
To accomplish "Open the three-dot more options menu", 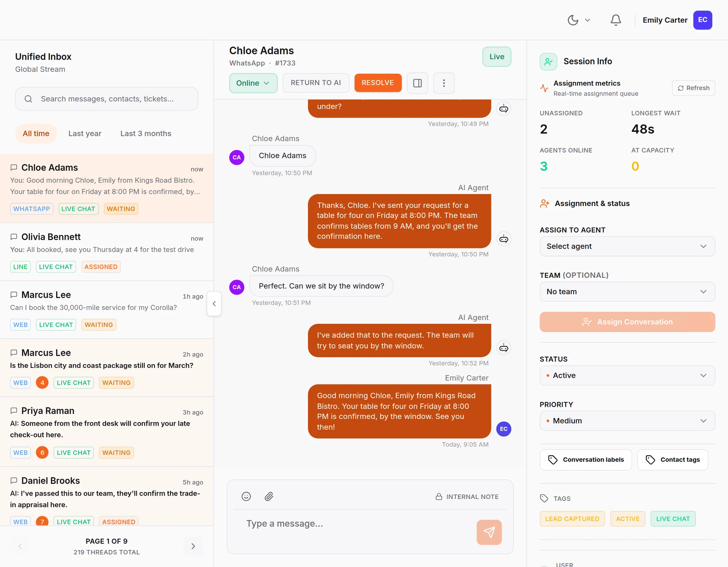I will click(x=444, y=83).
